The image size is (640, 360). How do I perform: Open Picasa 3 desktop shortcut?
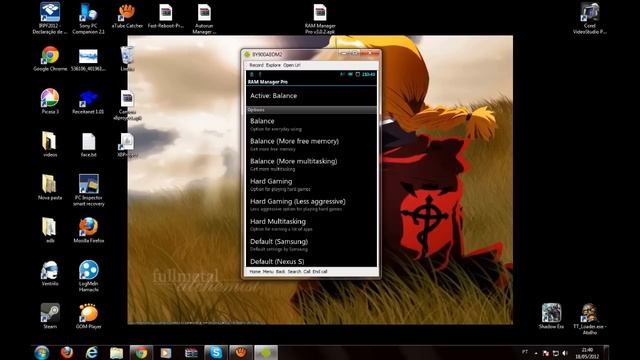click(50, 101)
